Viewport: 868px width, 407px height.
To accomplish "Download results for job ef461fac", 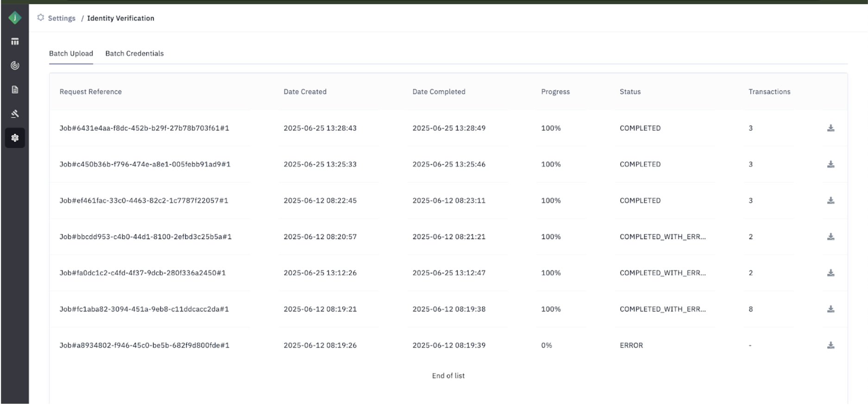I will pos(830,200).
